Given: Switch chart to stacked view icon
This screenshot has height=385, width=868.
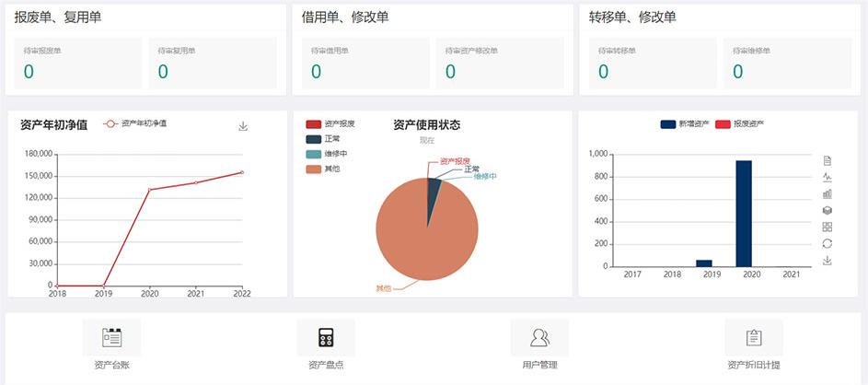Looking at the screenshot, I should click(x=827, y=210).
